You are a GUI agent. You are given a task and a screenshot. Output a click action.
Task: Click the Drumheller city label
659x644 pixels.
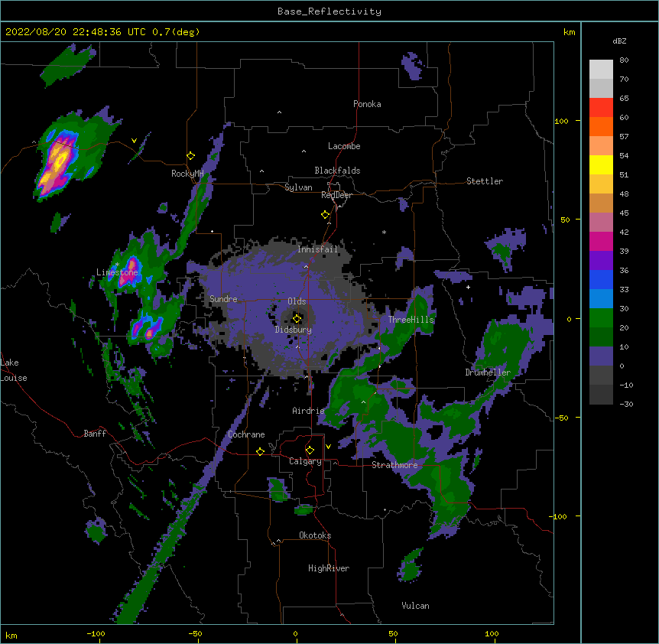[488, 372]
